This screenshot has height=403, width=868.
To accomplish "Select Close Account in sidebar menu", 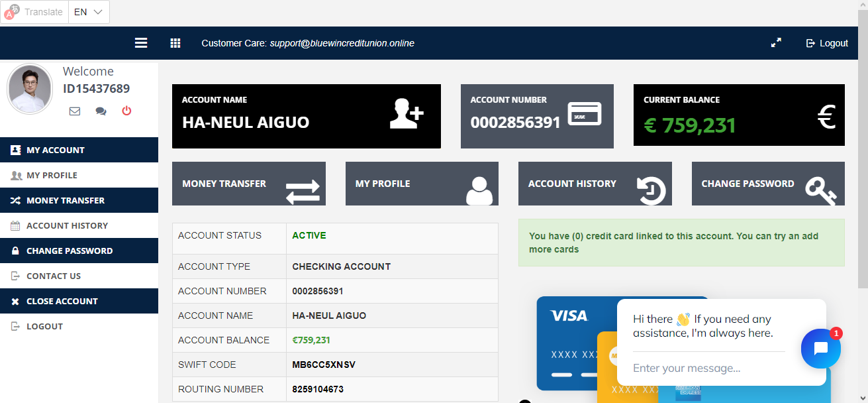I will pos(62,302).
